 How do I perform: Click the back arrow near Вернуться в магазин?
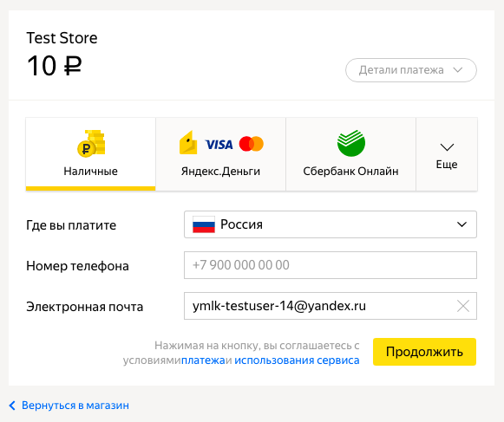[x=12, y=406]
